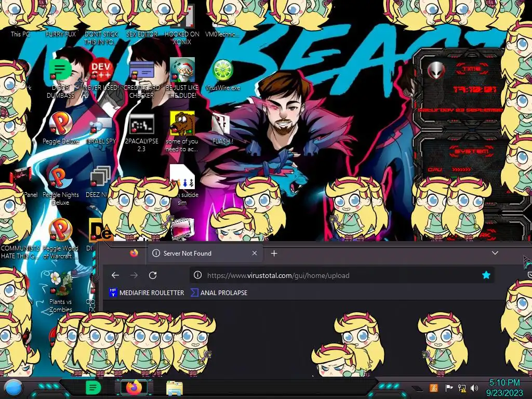
Task: Click the site information icon in the address bar
Action: click(197, 275)
